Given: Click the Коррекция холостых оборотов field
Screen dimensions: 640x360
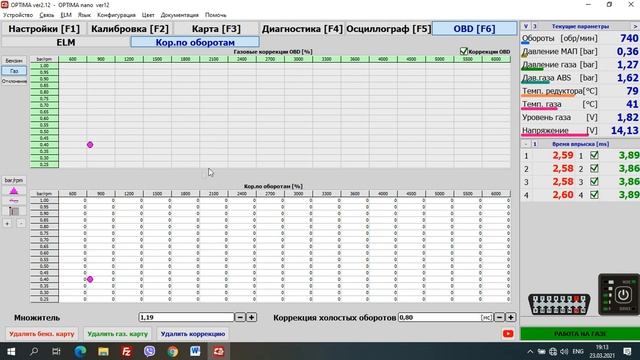Looking at the screenshot, I should pyautogui.click(x=445, y=317).
